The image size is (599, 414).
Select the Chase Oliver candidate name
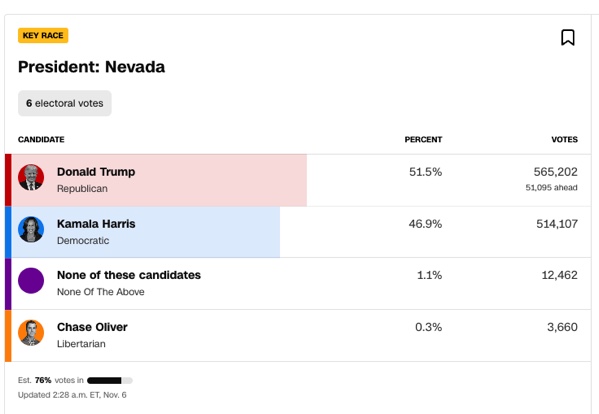[92, 327]
